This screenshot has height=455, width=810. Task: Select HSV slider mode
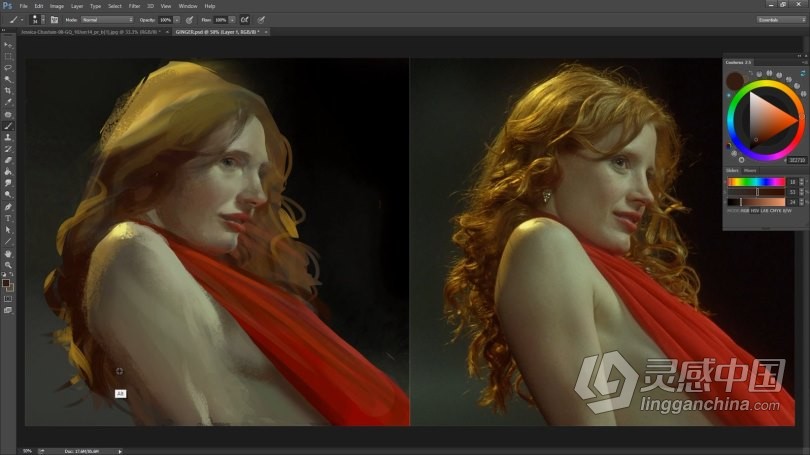[755, 211]
